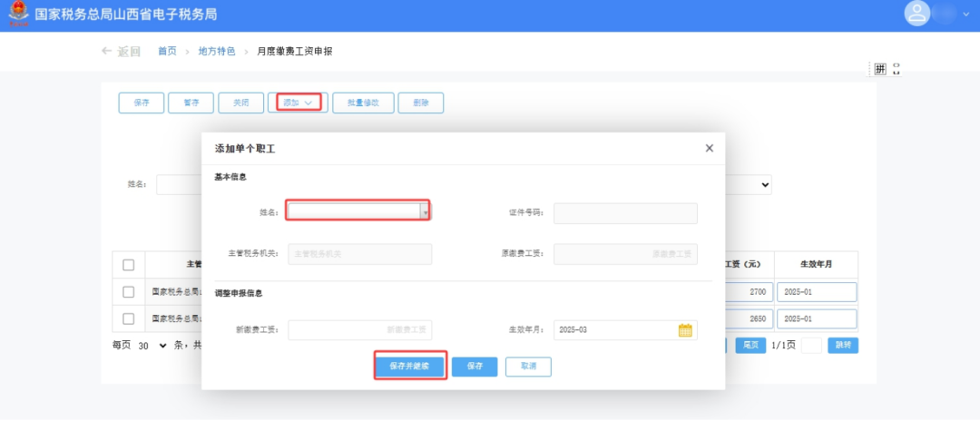Image resolution: width=980 pixels, height=421 pixels.
Task: Open the calendar picker icon for 生效年月
Action: (685, 330)
